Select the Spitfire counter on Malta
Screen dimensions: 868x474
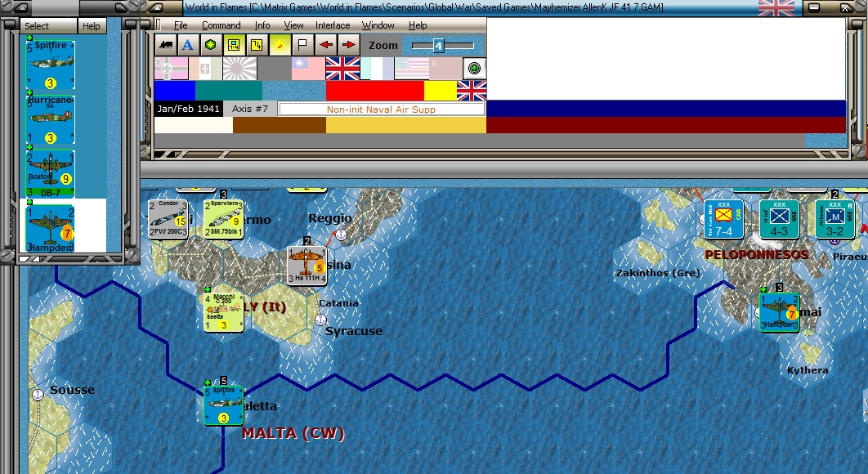point(224,405)
